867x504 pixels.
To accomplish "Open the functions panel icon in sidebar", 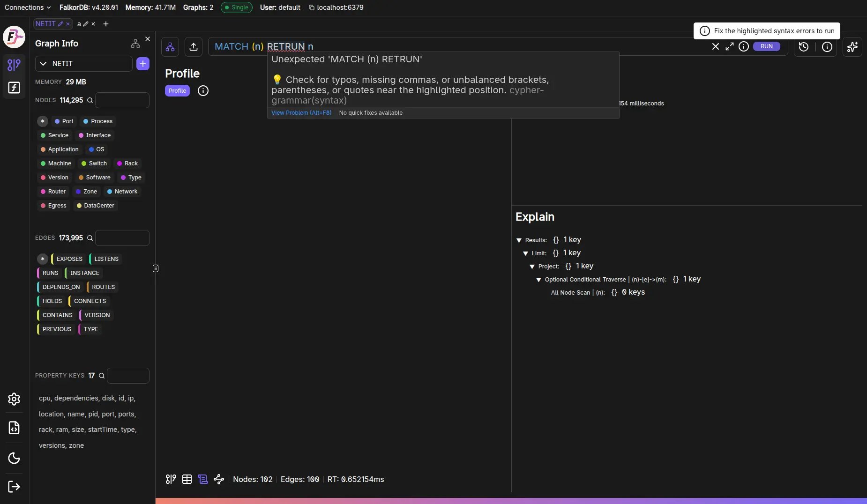I will (x=14, y=88).
